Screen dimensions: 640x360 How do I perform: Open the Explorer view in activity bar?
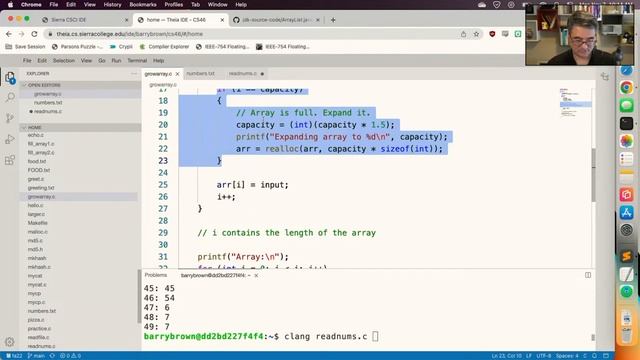pos(10,77)
